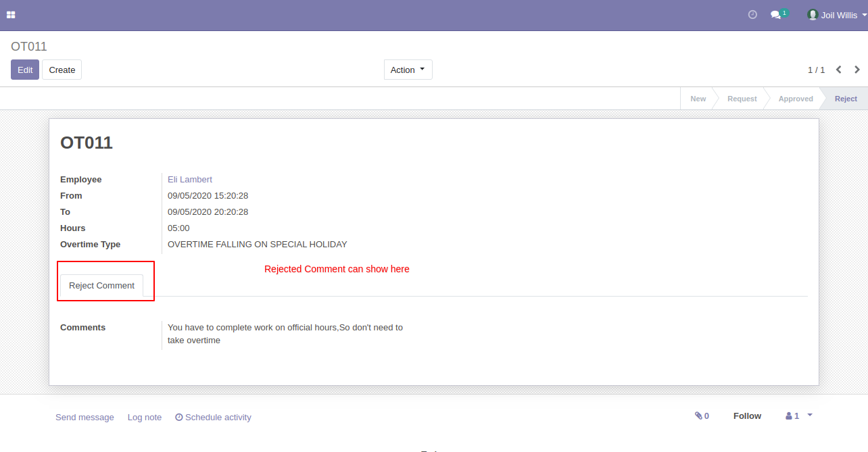Expand the followers dropdown caret

pos(810,415)
